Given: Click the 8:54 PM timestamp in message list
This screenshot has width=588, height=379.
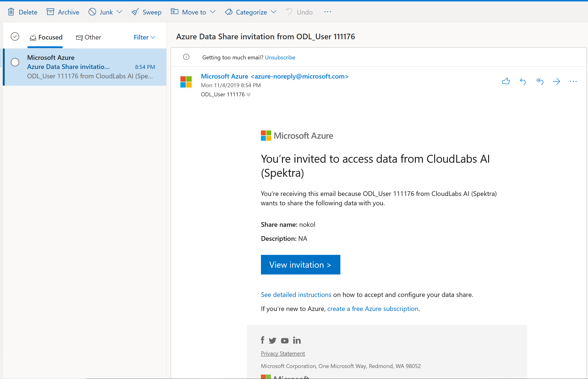Looking at the screenshot, I should pos(145,67).
